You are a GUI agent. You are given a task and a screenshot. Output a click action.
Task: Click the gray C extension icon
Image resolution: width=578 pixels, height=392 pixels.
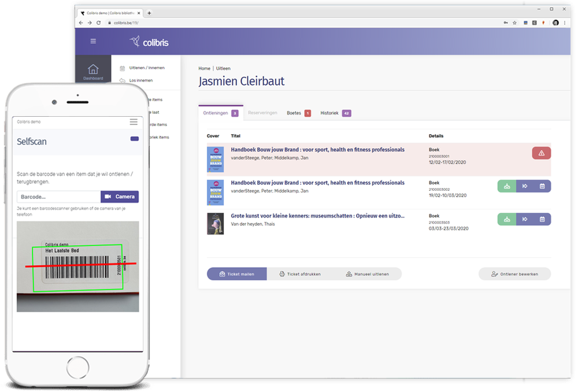pos(534,23)
